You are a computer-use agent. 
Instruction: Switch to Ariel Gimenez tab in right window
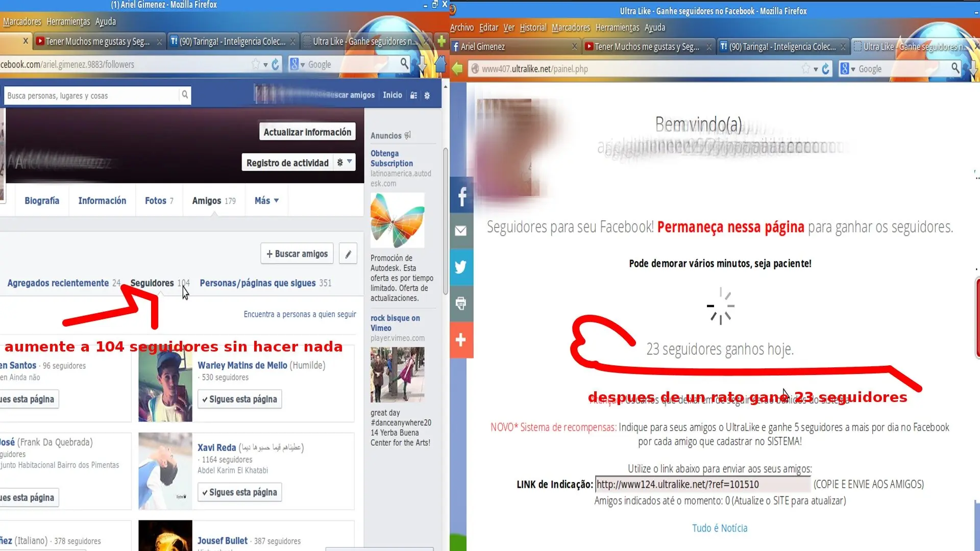click(516, 46)
